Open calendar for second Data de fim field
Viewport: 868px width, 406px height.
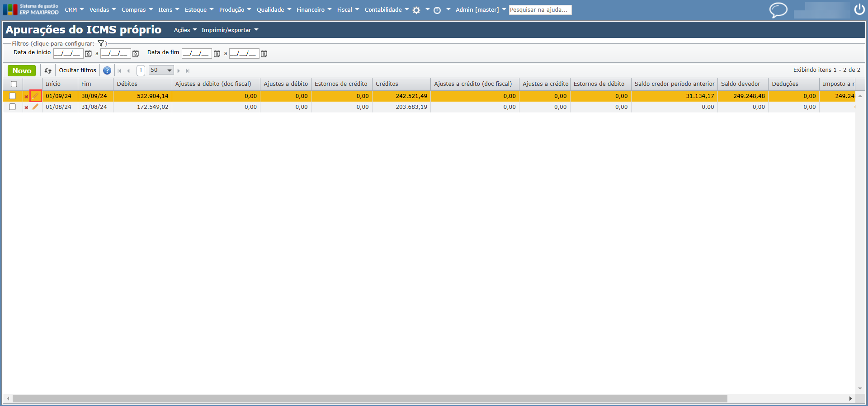pos(264,54)
